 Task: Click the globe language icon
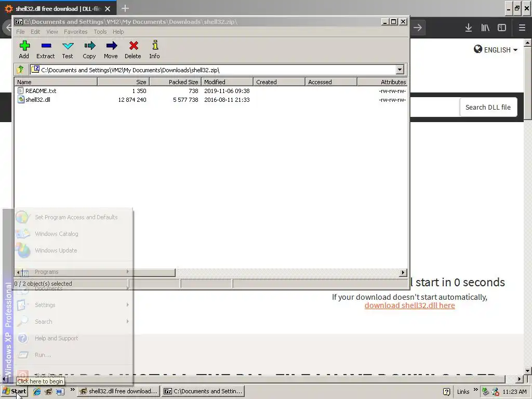478,49
